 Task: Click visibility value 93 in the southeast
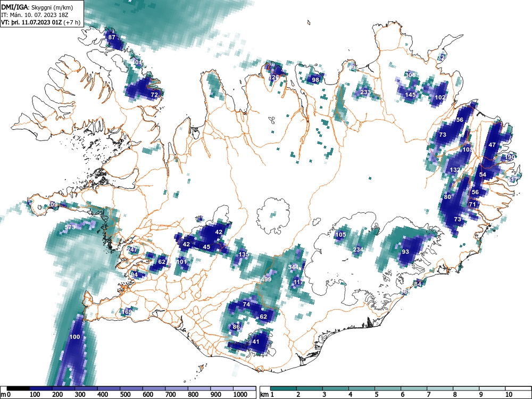[x=405, y=252]
